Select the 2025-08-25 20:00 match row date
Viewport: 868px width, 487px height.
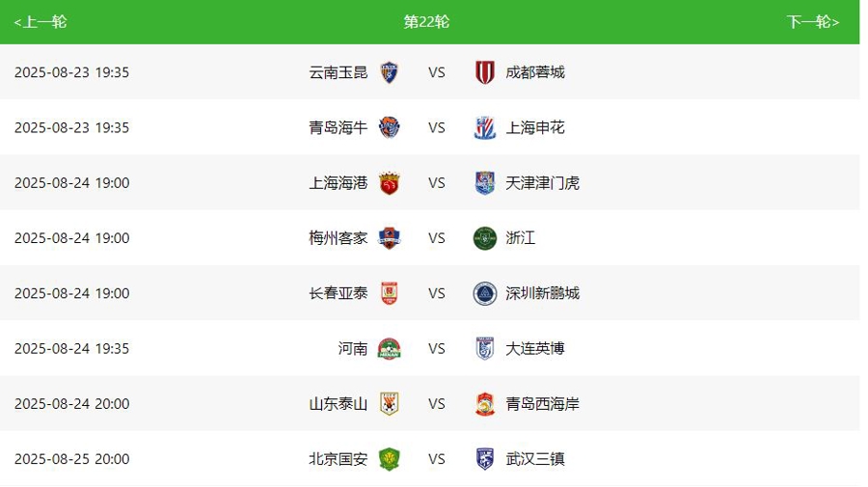click(x=71, y=459)
